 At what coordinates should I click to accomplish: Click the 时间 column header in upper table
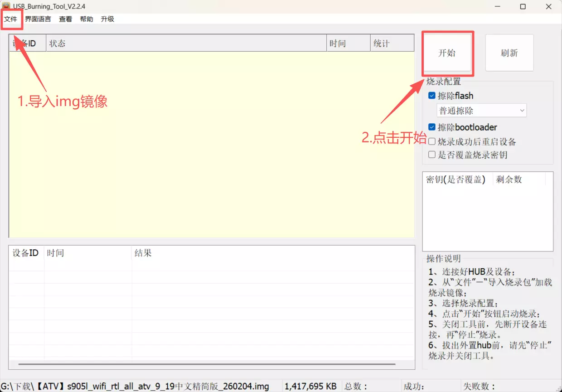348,44
